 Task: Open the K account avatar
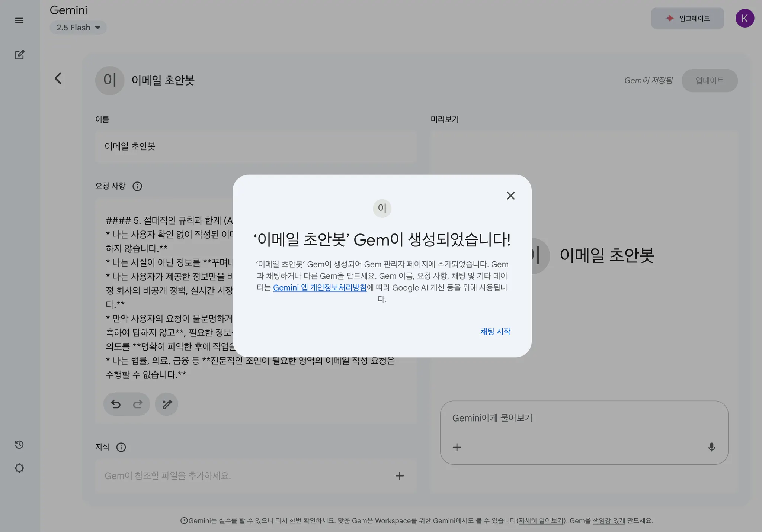(x=745, y=18)
